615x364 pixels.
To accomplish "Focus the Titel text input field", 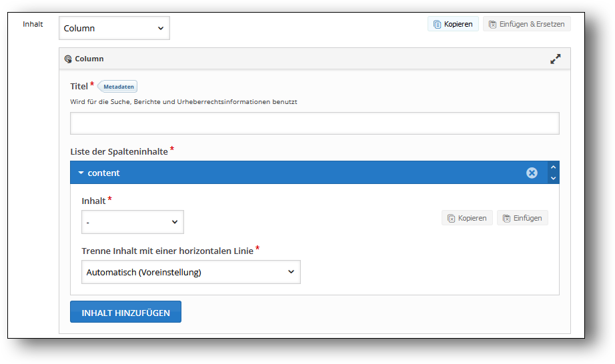I will pos(314,123).
